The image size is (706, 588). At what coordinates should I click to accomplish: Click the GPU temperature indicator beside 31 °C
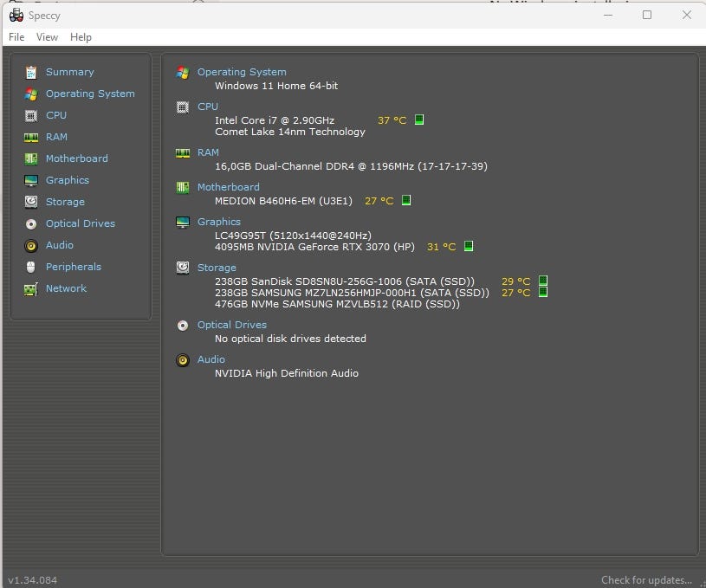(x=469, y=246)
